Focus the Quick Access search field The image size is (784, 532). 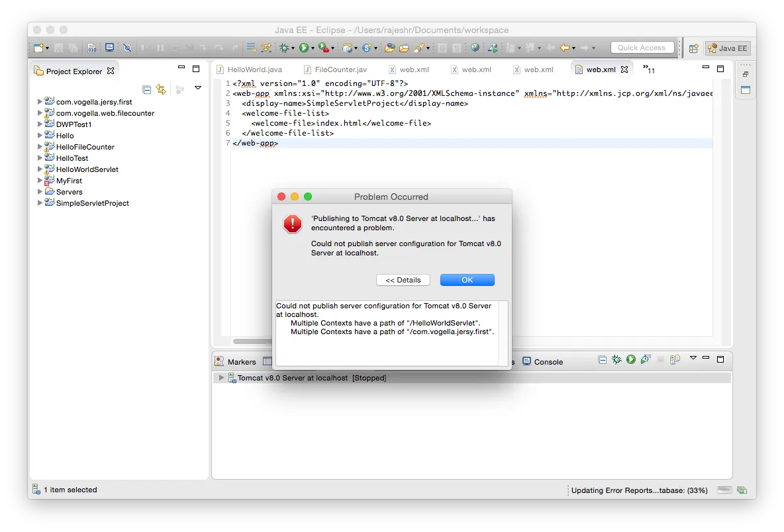[642, 48]
